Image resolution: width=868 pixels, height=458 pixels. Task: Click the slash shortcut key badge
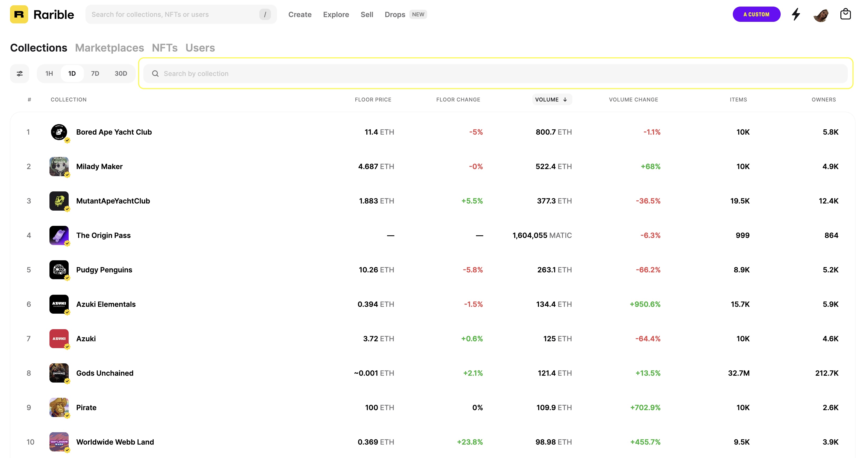[x=265, y=14]
